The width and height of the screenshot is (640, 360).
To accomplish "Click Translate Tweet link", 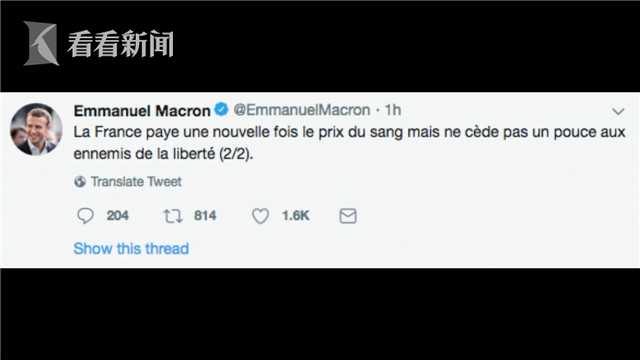I will click(x=136, y=182).
